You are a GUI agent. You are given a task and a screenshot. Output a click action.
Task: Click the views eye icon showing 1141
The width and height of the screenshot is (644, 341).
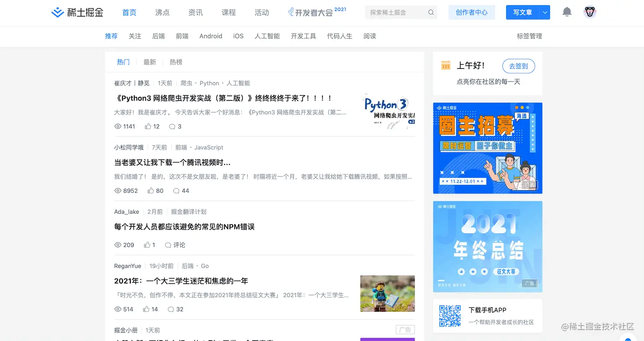(118, 126)
